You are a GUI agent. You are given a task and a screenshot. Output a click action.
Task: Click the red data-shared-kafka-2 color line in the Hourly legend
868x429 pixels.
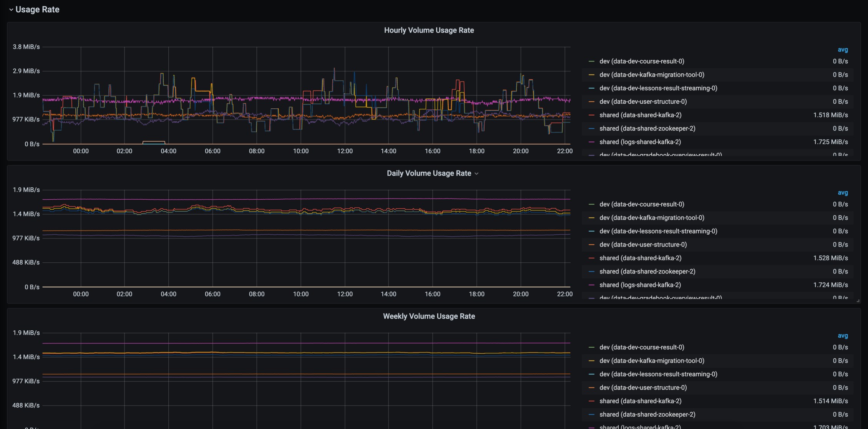coord(591,115)
